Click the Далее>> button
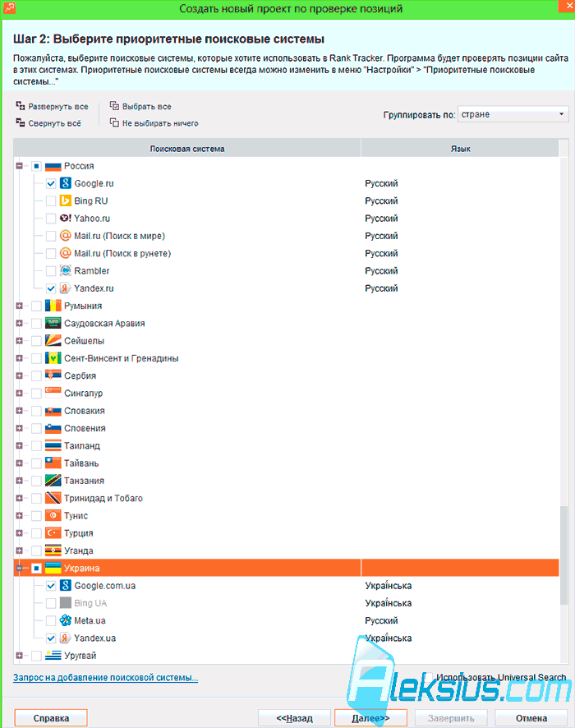The height and width of the screenshot is (728, 575). [370, 718]
